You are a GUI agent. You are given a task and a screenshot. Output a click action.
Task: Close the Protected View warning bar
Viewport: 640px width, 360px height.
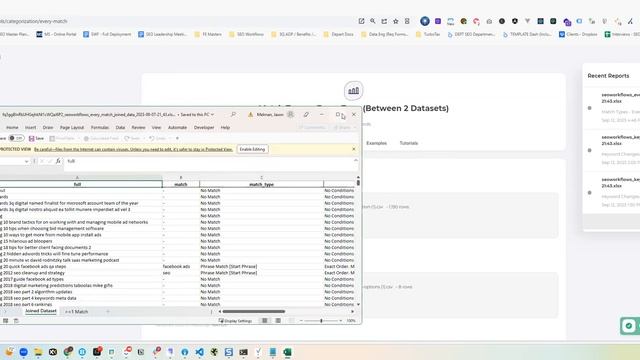pyautogui.click(x=354, y=149)
